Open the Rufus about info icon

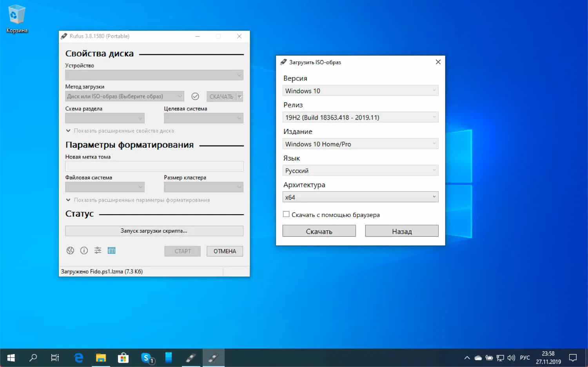tap(84, 251)
